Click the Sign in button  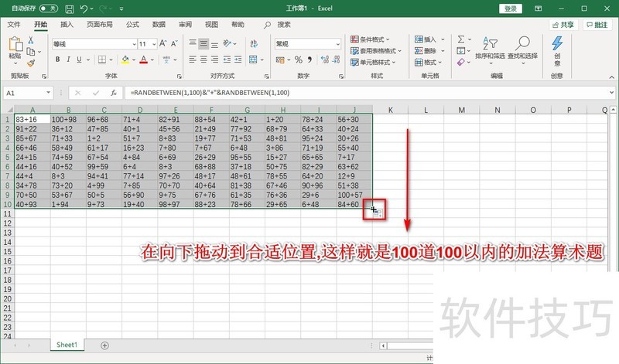[511, 9]
